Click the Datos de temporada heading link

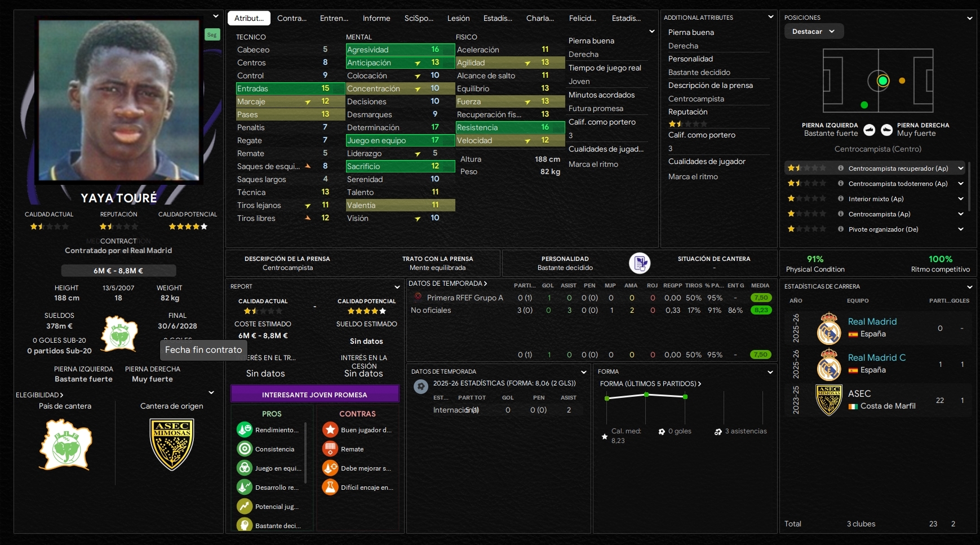448,283
